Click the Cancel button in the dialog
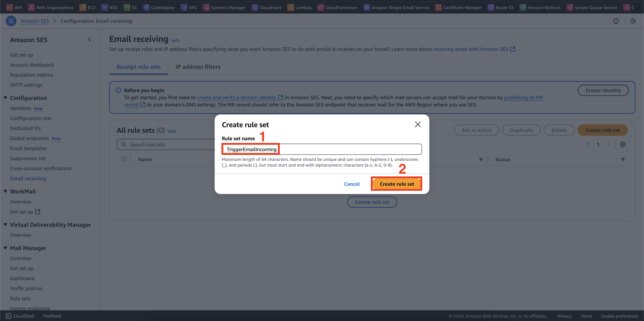This screenshot has width=644, height=321. pyautogui.click(x=352, y=184)
